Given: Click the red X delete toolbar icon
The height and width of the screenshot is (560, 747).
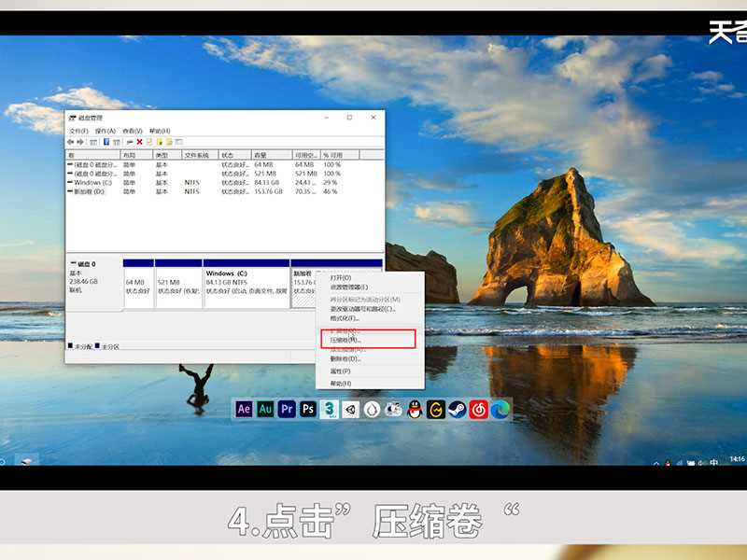Looking at the screenshot, I should click(139, 142).
